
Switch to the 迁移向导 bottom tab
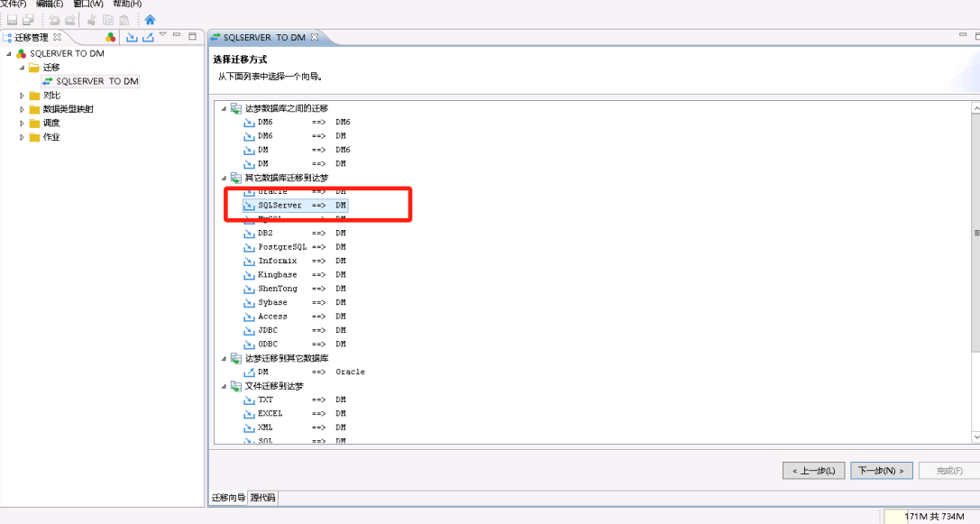click(228, 498)
